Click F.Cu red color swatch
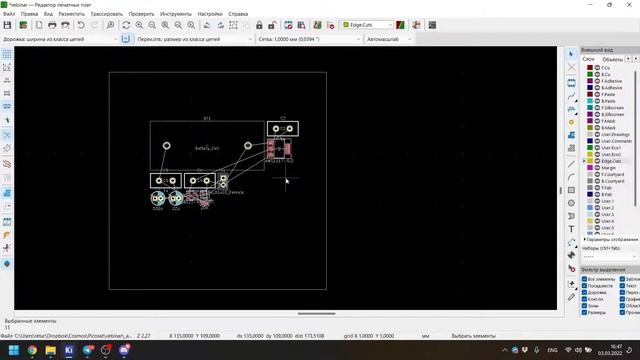The width and height of the screenshot is (640, 360). pyautogui.click(x=590, y=68)
